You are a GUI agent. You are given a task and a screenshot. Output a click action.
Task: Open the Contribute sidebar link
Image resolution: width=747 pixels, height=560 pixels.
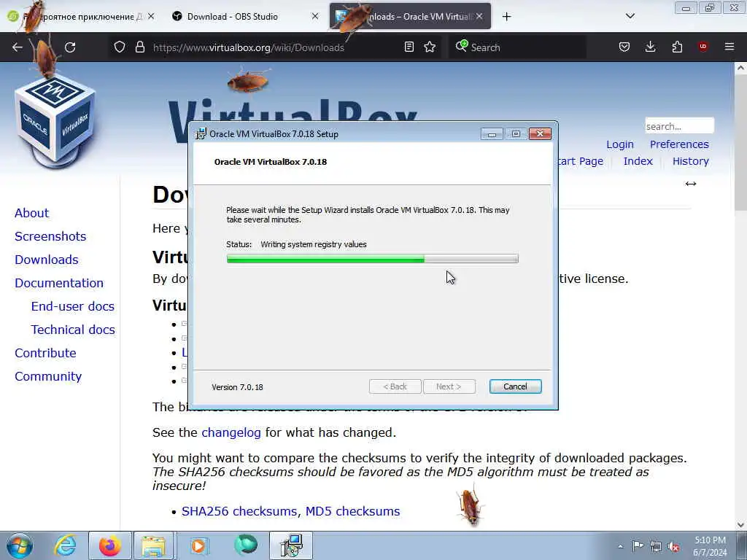(45, 353)
